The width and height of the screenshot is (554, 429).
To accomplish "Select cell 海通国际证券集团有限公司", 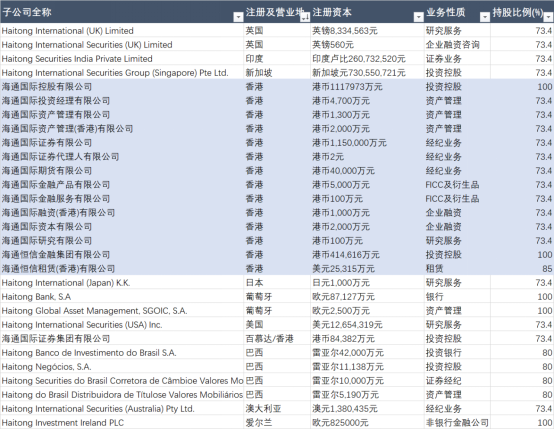I will click(x=122, y=339).
